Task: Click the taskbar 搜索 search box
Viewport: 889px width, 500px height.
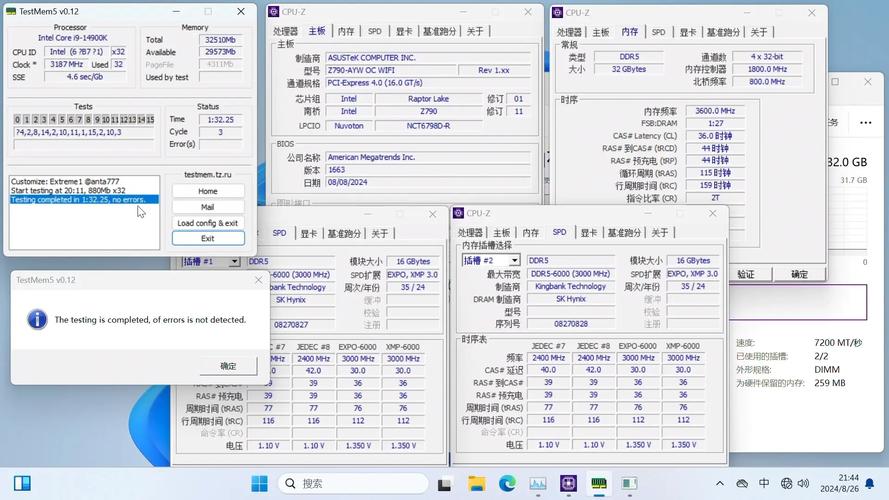Action: 353,484
